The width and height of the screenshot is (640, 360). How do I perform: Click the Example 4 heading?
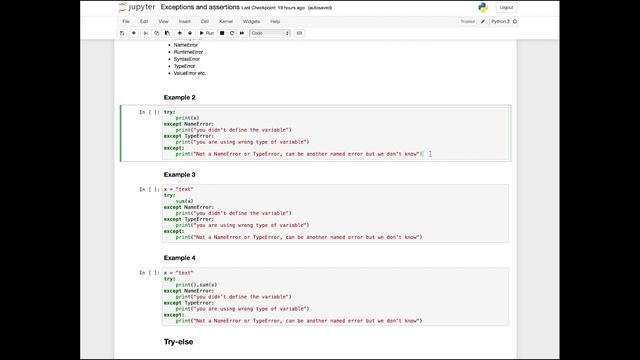point(180,258)
